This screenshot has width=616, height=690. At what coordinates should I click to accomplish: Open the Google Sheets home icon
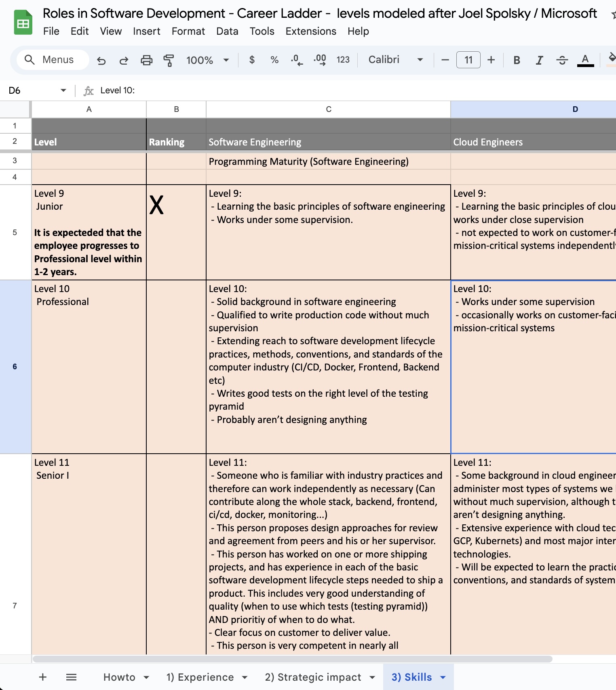click(x=23, y=23)
